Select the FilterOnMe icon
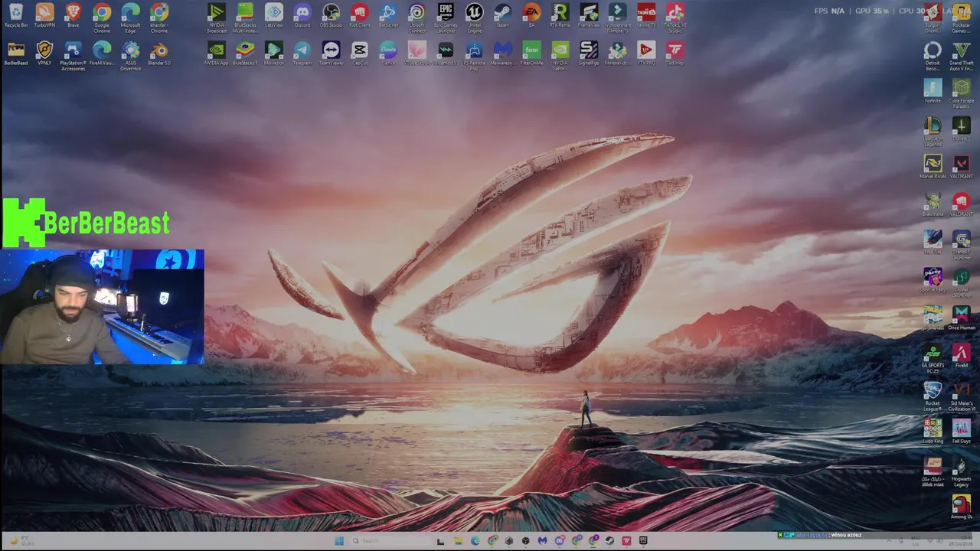The image size is (980, 551). [x=531, y=54]
